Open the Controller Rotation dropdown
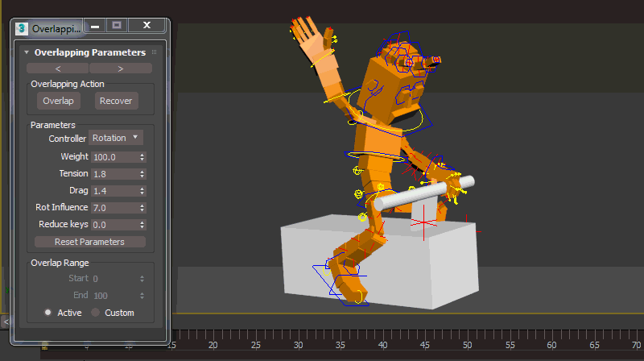The image size is (644, 361). point(116,138)
